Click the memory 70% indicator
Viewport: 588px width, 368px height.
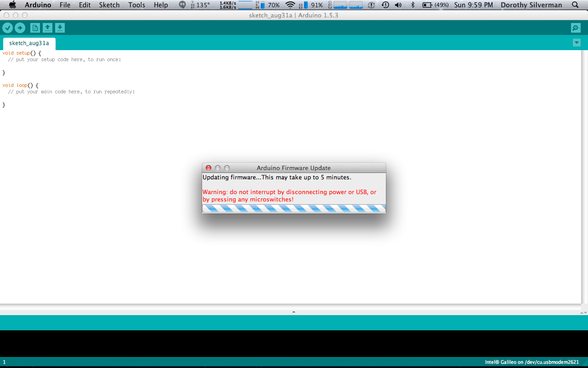(268, 5)
